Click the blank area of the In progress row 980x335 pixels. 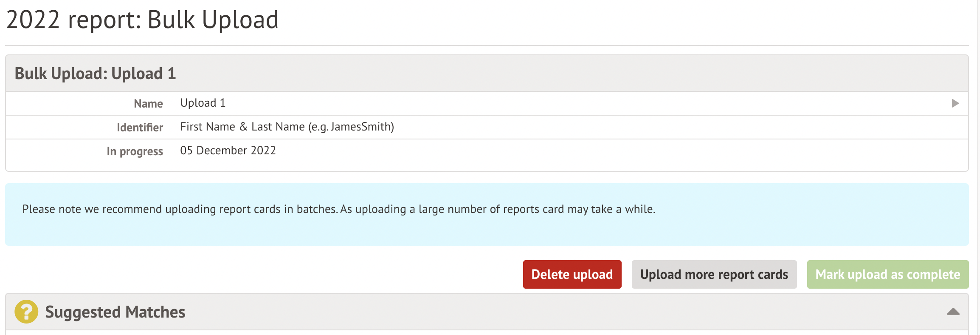(594, 152)
